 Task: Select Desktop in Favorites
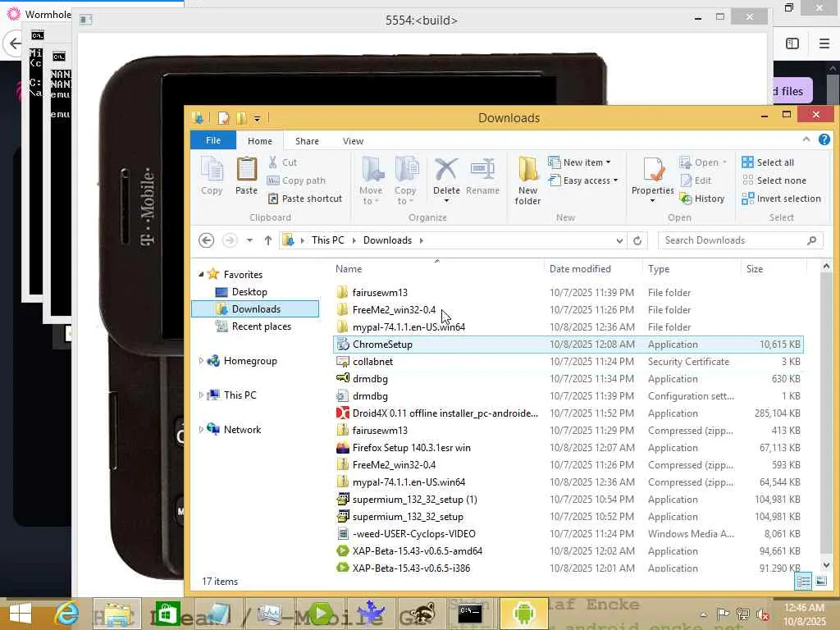pyautogui.click(x=249, y=292)
